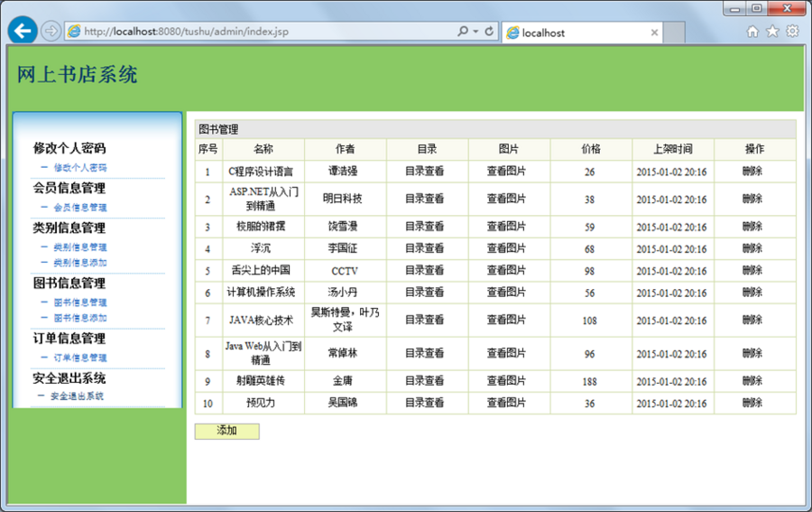This screenshot has width=812, height=512.
Task: Delete the 预见力 book row
Action: pos(752,402)
